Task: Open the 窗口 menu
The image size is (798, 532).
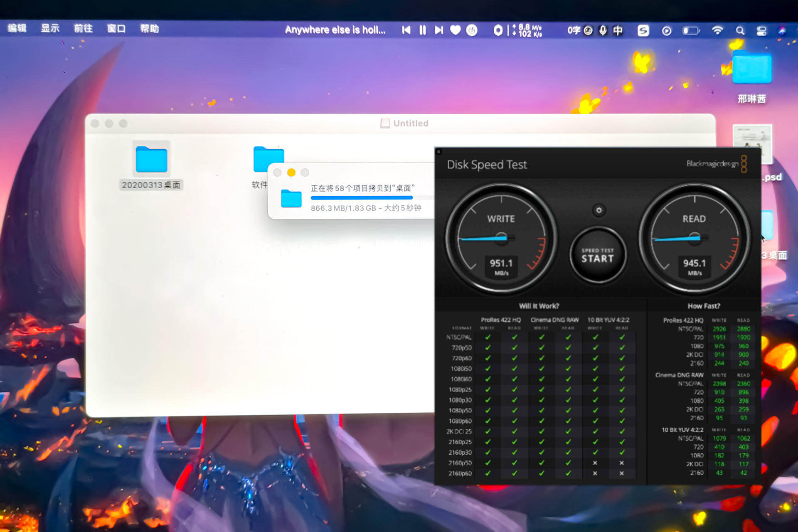Action: tap(116, 29)
